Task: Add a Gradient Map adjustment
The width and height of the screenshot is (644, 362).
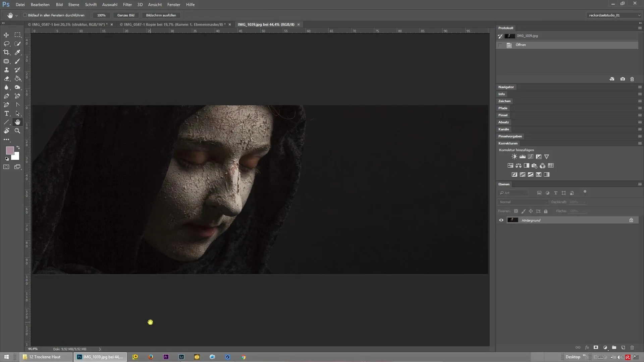Action: pos(547,174)
